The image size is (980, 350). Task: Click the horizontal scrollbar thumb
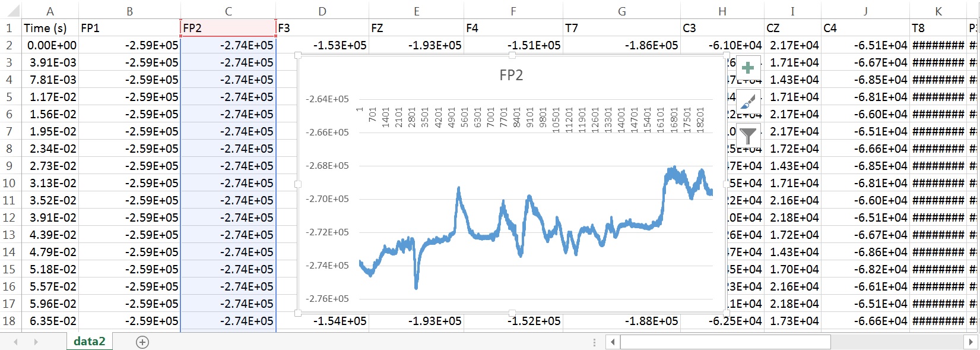click(725, 342)
